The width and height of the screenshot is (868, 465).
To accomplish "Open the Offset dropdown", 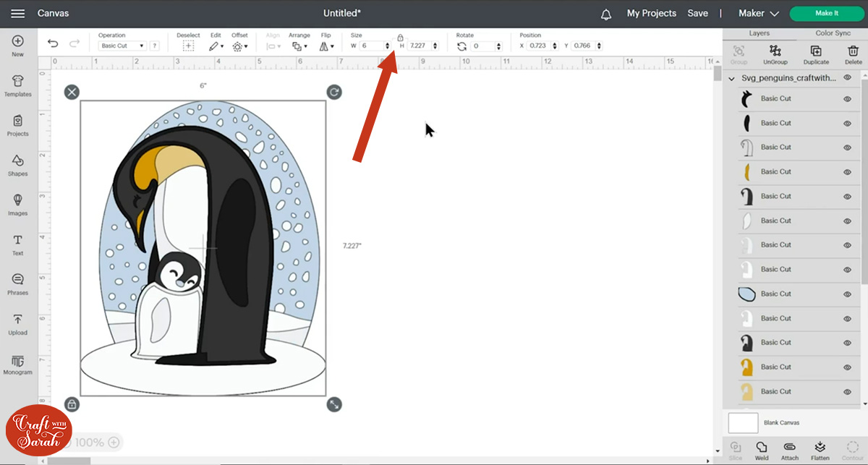I will click(x=240, y=46).
